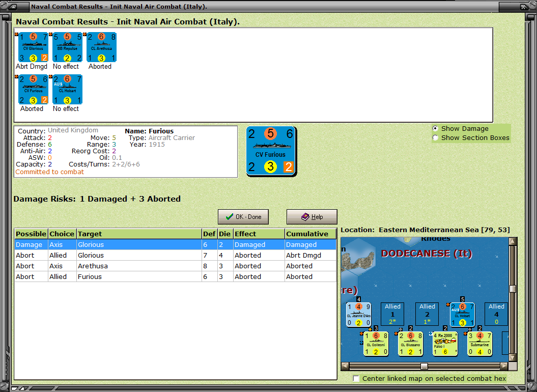537x392 pixels.
Task: Click the 'Abrt Dmgd' label under Glorious
Action: tap(32, 67)
